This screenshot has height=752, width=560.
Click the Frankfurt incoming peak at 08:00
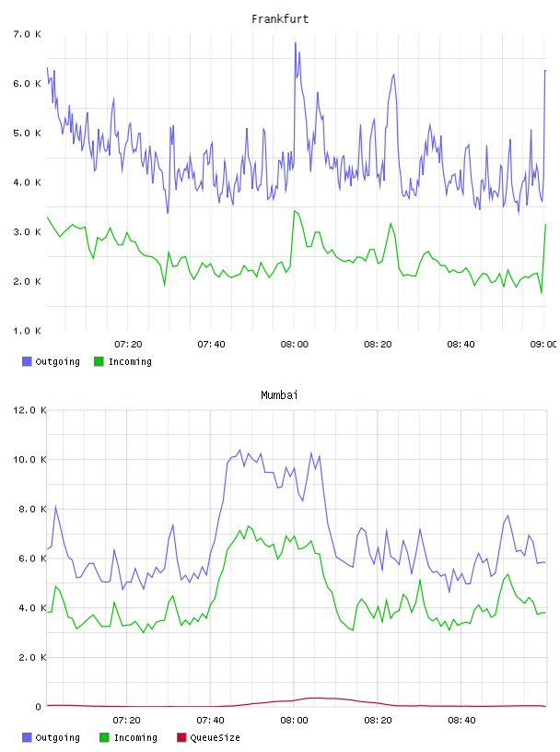click(x=295, y=211)
